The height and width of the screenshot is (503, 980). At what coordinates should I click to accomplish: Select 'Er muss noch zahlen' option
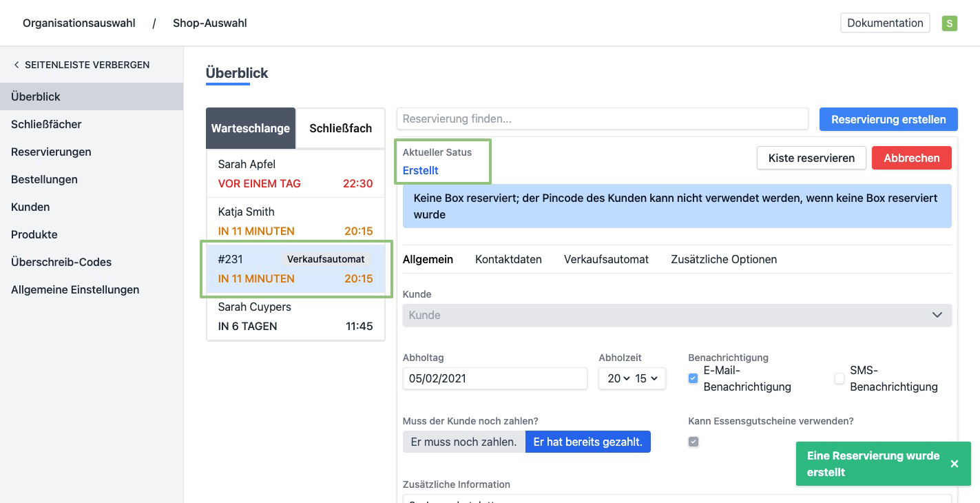[x=463, y=442]
